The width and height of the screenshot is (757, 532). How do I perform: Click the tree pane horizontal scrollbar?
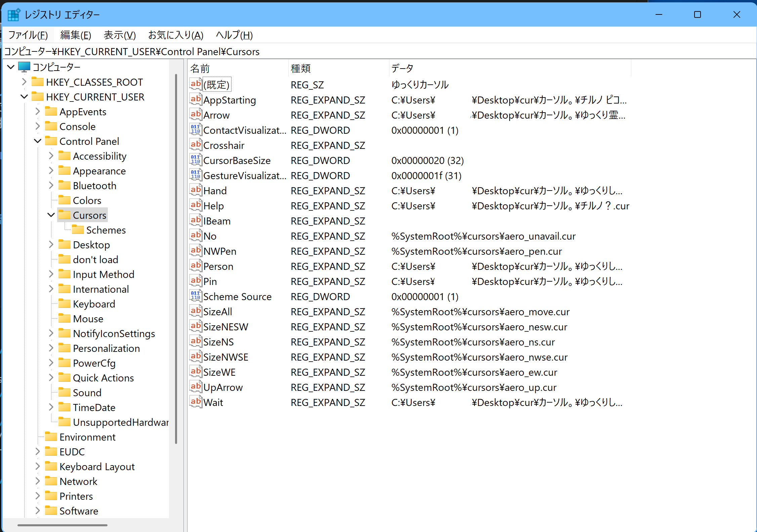click(62, 525)
